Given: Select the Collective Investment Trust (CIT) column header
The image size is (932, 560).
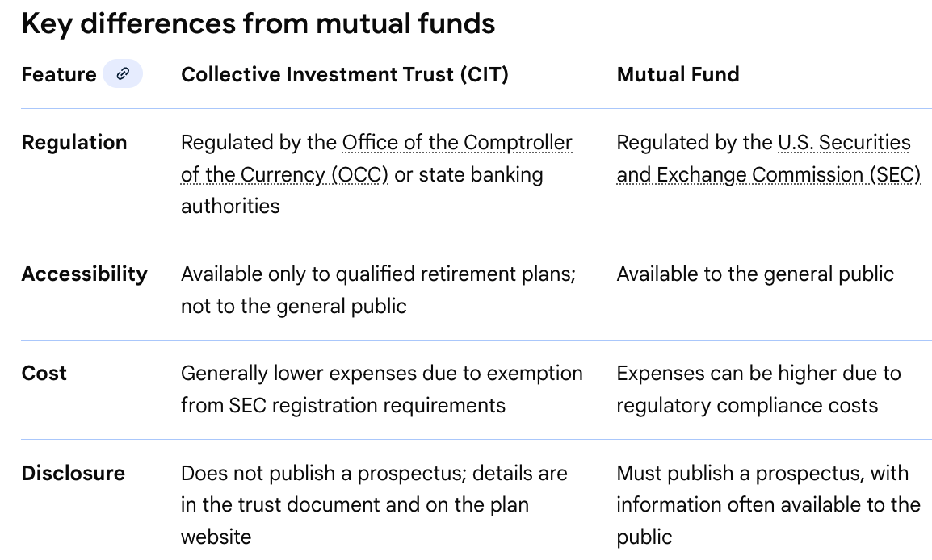Looking at the screenshot, I should coord(345,75).
